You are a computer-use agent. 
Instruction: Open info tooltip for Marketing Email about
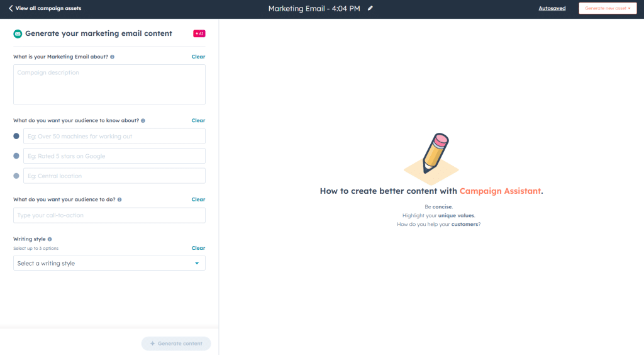pyautogui.click(x=112, y=57)
